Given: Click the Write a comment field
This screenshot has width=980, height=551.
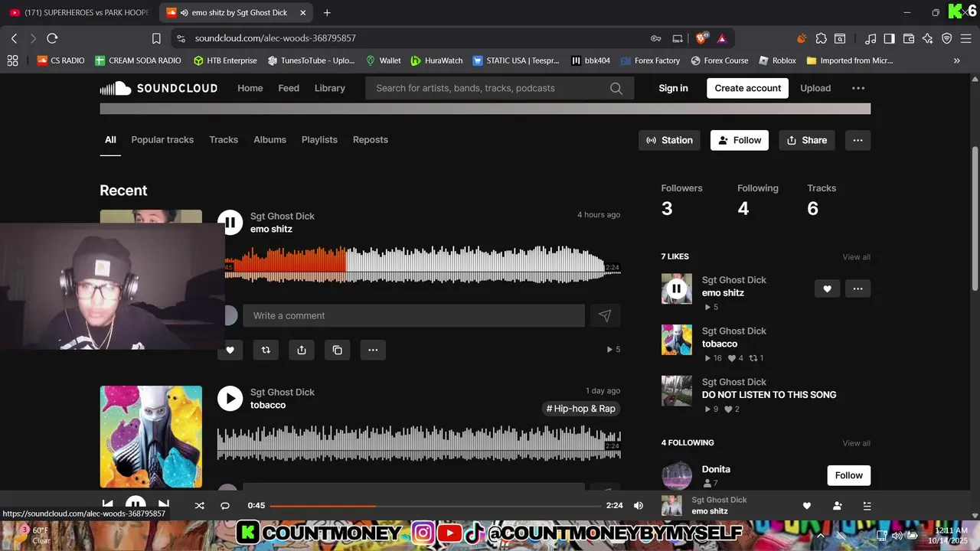Looking at the screenshot, I should pyautogui.click(x=413, y=315).
